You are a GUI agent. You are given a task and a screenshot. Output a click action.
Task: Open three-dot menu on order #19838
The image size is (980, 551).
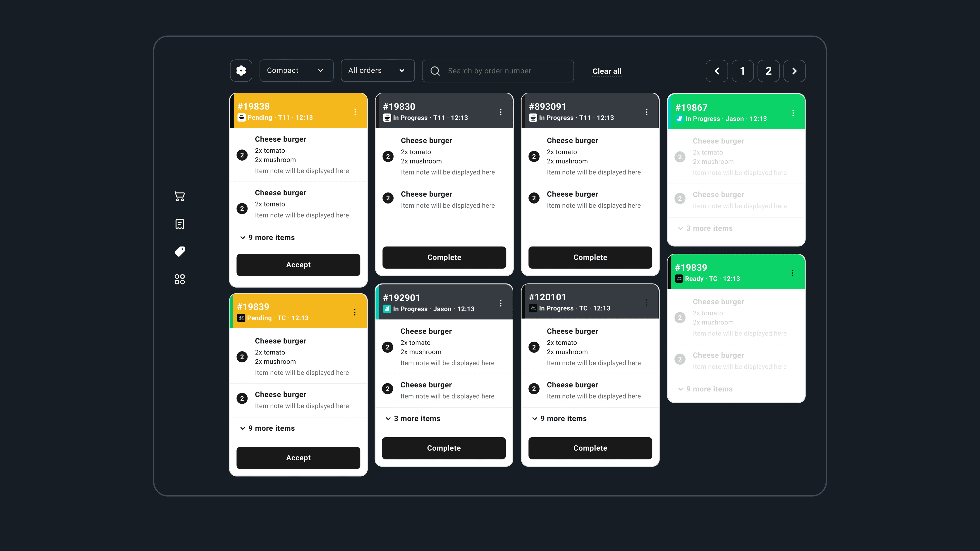pyautogui.click(x=355, y=112)
